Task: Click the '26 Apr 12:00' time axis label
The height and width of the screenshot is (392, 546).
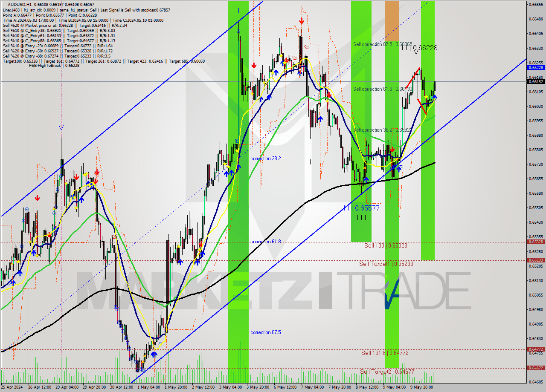Action: coord(39,387)
